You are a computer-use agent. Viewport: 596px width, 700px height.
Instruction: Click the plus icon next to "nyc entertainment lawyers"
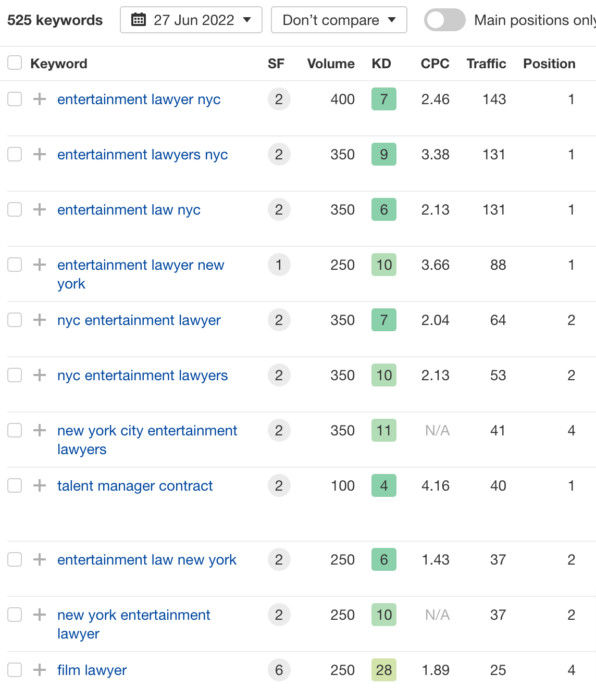(39, 375)
